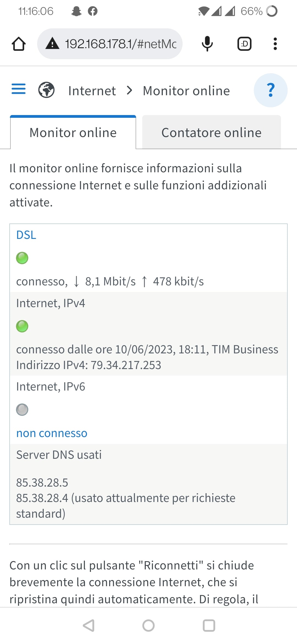This screenshot has width=297, height=644.
Task: Tap the Android home circle button
Action: [x=148, y=625]
